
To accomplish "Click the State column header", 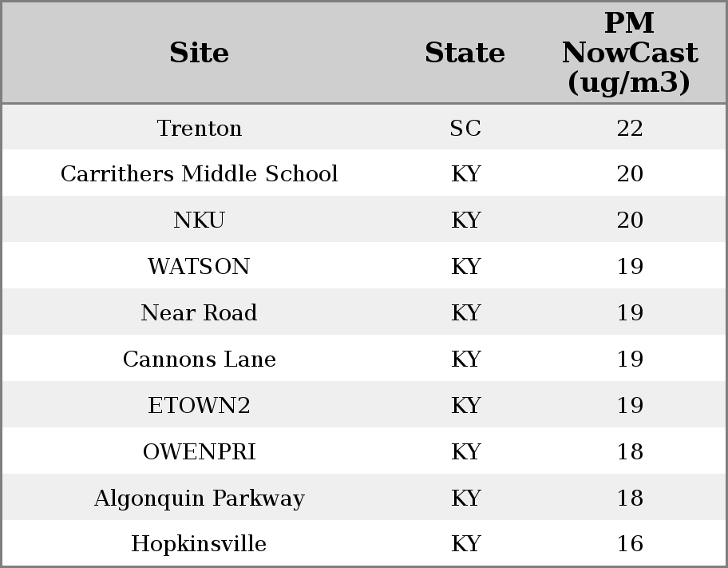I will click(465, 53).
